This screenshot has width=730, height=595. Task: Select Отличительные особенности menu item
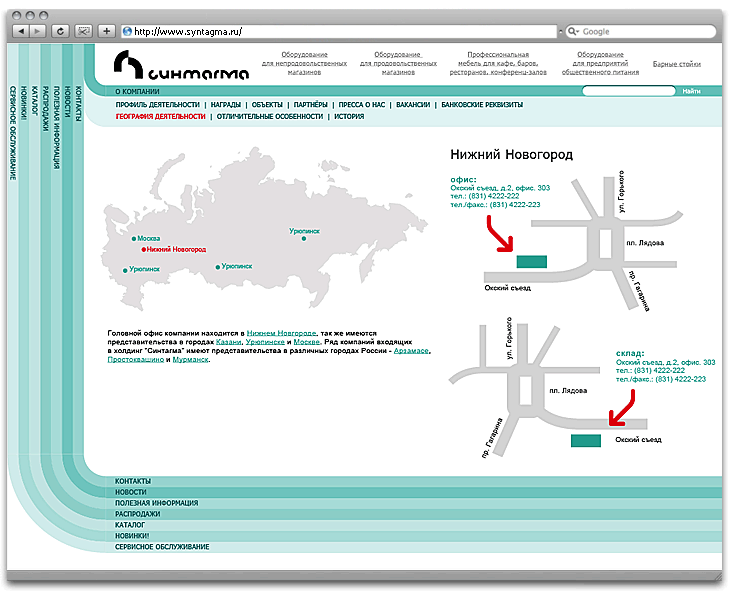pyautogui.click(x=270, y=116)
